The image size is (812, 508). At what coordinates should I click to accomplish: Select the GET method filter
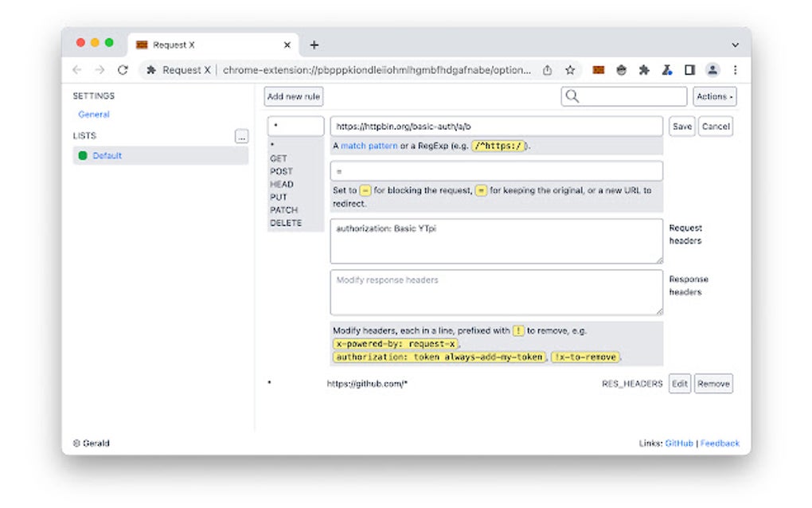coord(277,158)
